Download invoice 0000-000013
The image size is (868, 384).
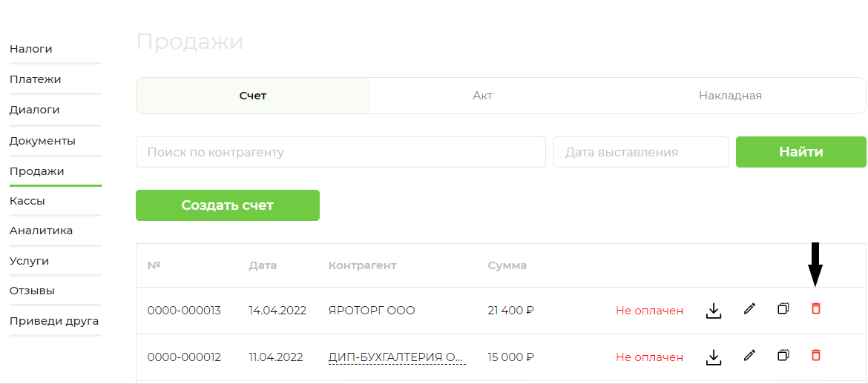click(x=714, y=311)
